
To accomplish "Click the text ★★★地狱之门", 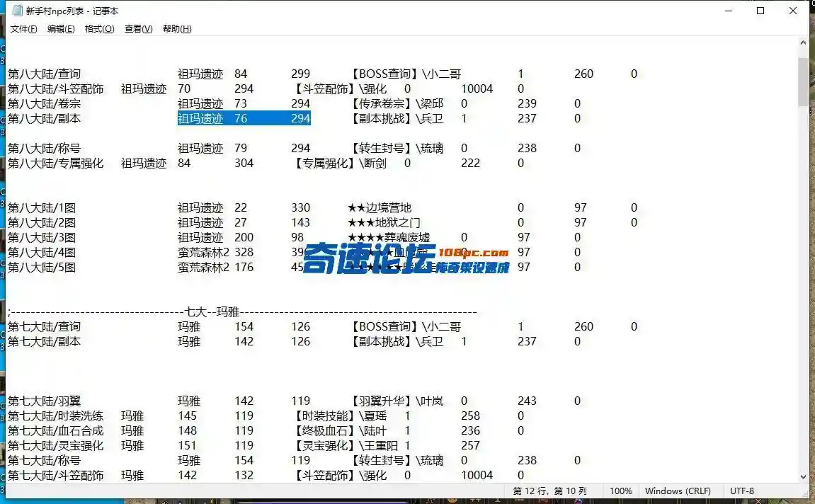I will click(384, 222).
